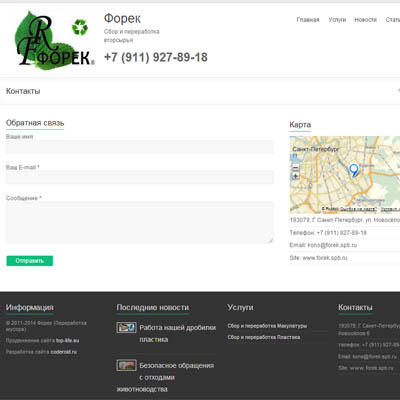Select the Телефон line under the map
Image resolution: width=400 pixels, height=400 pixels.
pyautogui.click(x=328, y=233)
